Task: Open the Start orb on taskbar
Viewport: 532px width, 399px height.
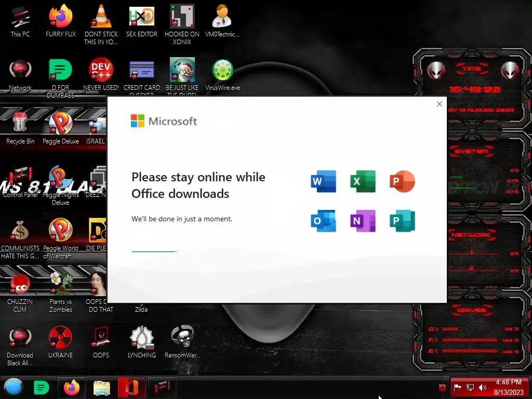Action: point(14,387)
